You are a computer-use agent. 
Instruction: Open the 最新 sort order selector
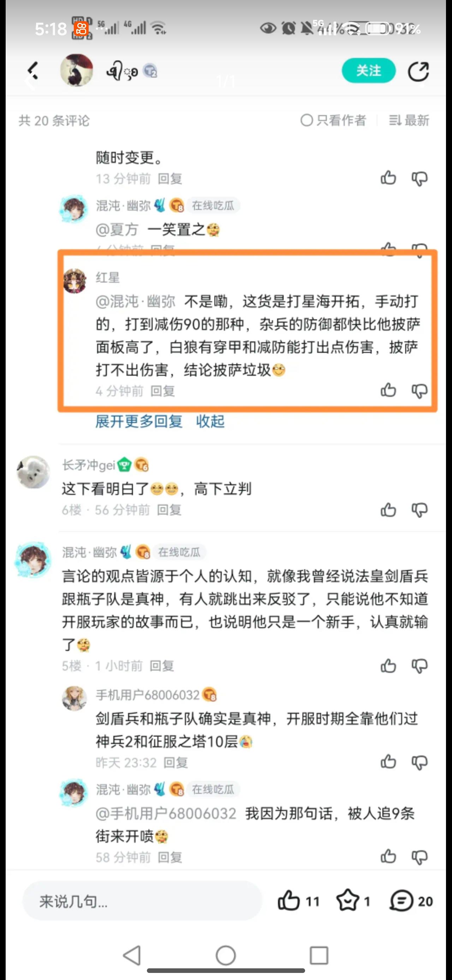[x=409, y=120]
